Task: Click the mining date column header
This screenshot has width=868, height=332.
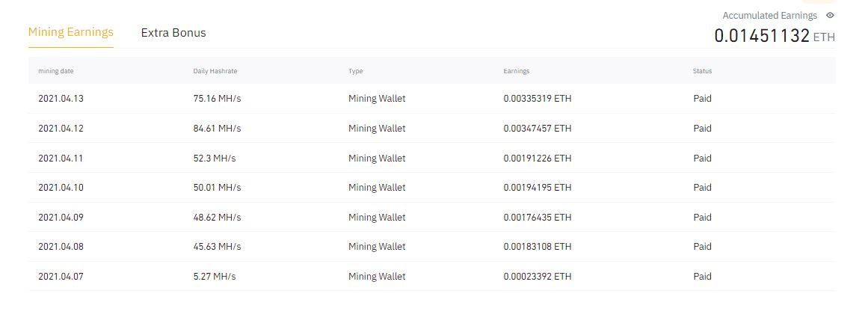Action: pos(56,71)
